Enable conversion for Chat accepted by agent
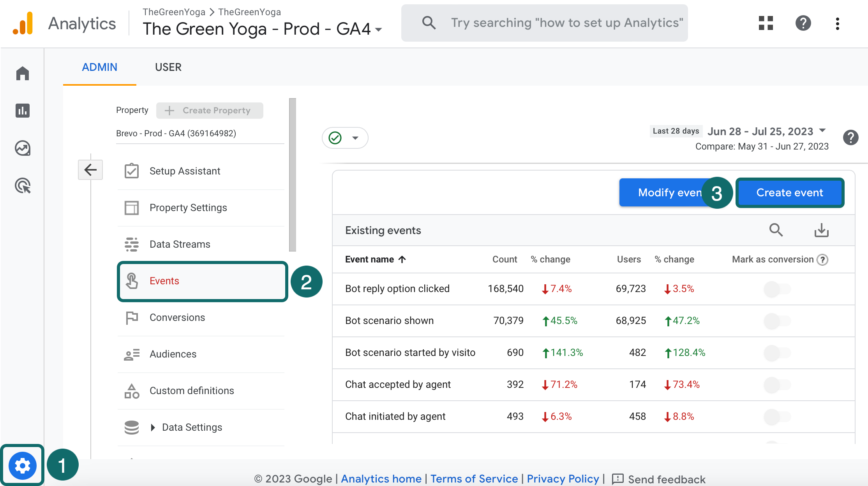The image size is (868, 486). pyautogui.click(x=777, y=385)
